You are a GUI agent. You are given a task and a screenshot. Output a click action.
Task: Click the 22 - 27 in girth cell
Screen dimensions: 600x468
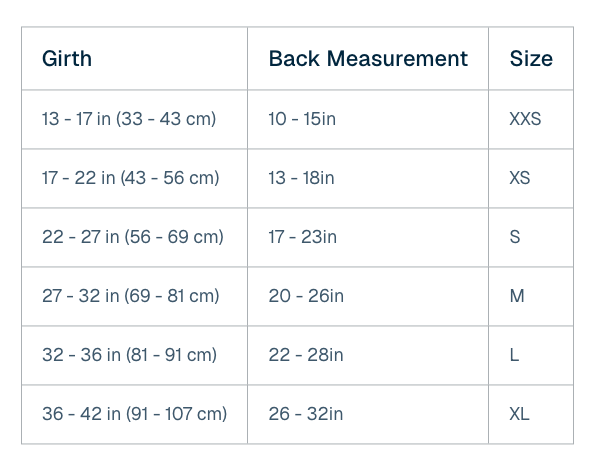coord(134,237)
